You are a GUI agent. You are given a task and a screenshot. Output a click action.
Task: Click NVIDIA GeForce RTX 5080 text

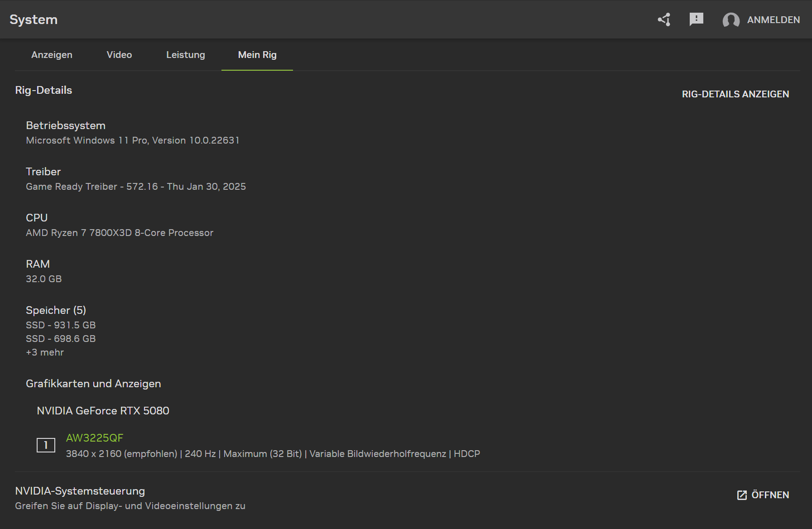[x=103, y=411]
